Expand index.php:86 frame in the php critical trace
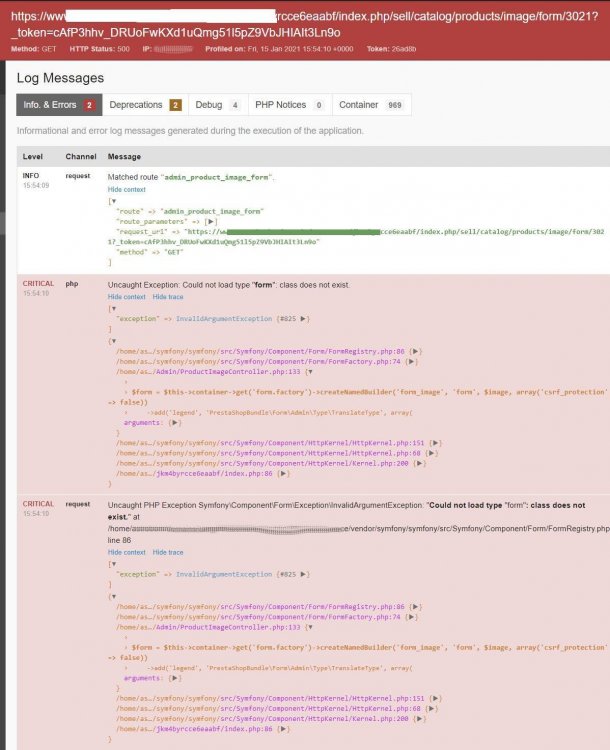Screen dimensions: 610x750 283,474
